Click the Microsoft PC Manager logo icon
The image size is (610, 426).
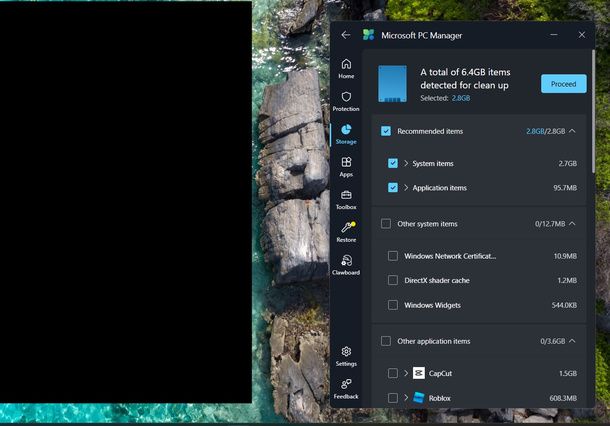pyautogui.click(x=368, y=35)
